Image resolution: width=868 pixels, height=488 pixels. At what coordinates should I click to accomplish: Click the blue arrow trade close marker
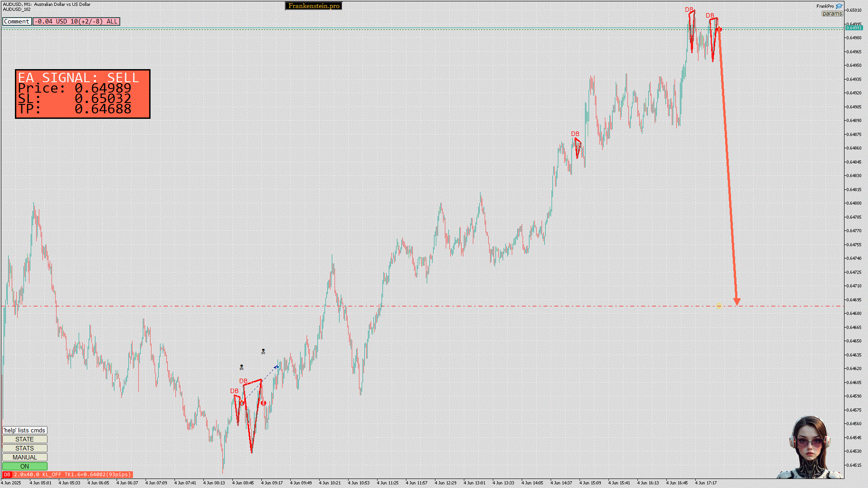276,367
